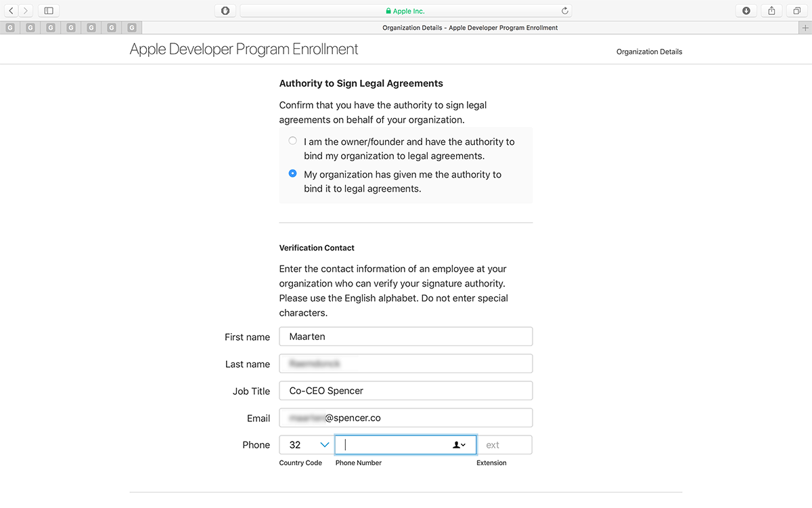
Task: Click the First name field containing Maarten
Action: click(406, 337)
